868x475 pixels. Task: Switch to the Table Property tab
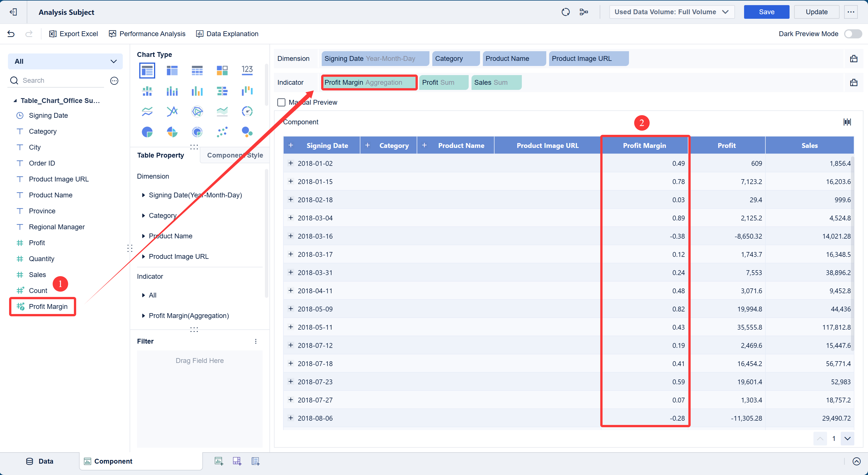click(161, 155)
